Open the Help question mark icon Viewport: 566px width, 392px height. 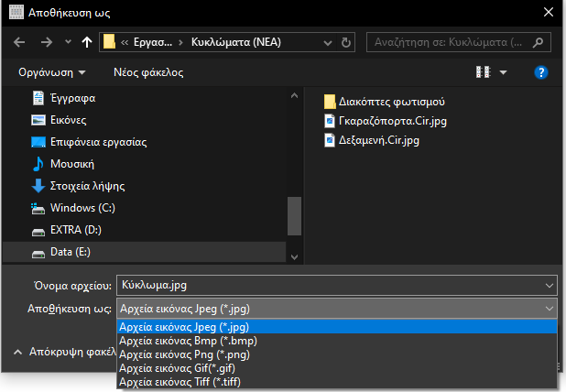click(540, 72)
